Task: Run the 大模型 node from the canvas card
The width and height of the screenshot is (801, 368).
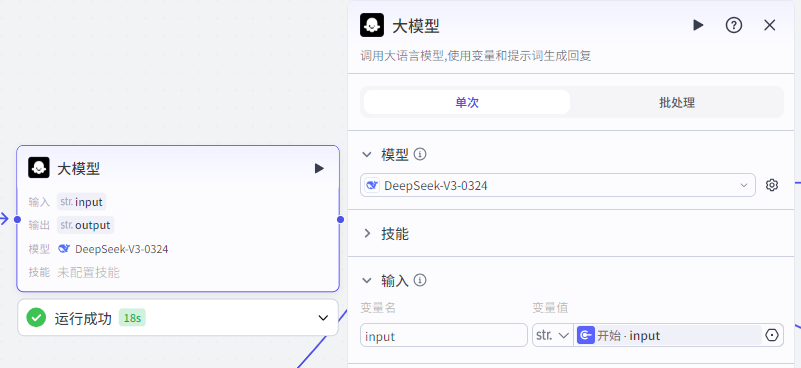Action: point(319,168)
